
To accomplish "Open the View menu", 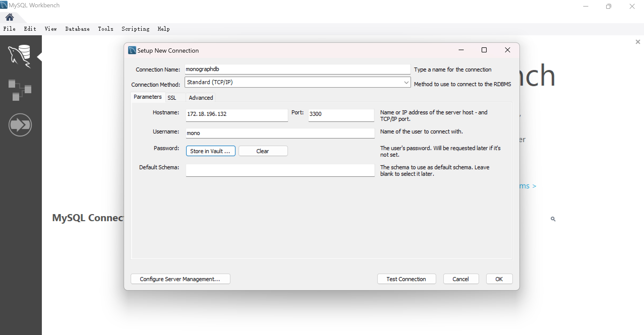I will pyautogui.click(x=51, y=29).
